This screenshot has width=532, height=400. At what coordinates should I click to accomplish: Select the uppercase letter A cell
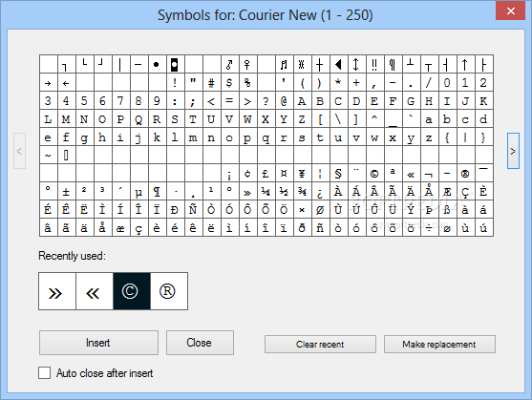pyautogui.click(x=302, y=101)
